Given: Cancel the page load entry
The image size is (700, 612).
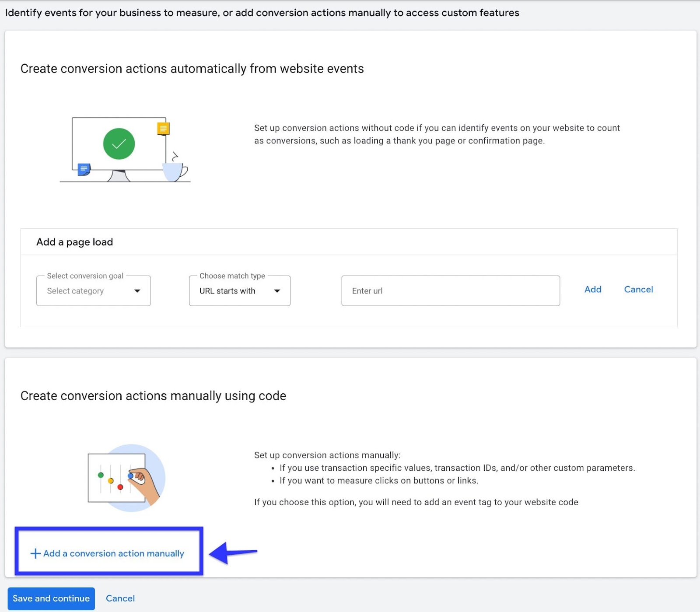Looking at the screenshot, I should tap(638, 290).
